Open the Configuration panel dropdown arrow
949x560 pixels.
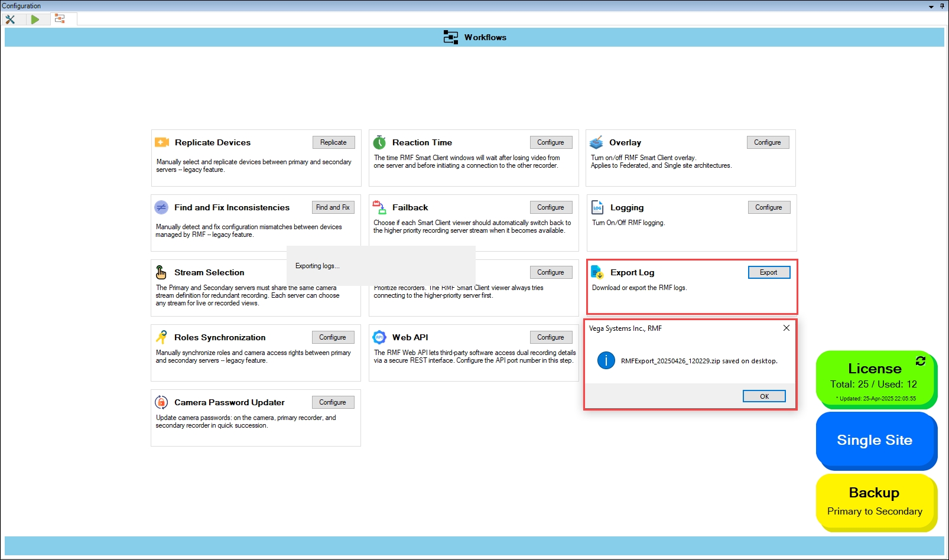(931, 6)
